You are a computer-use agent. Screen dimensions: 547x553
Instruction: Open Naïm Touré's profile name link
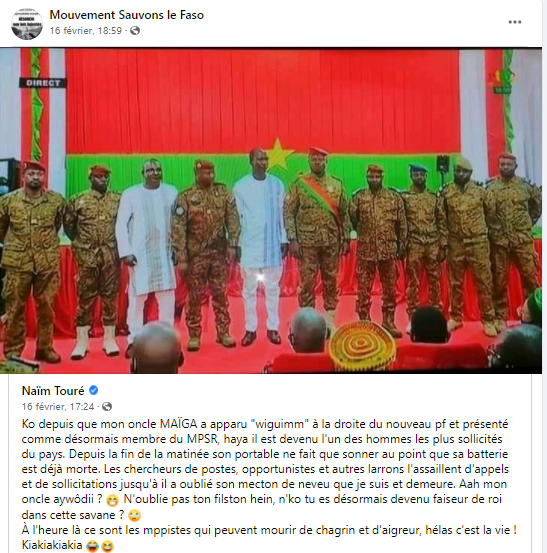coord(53,390)
